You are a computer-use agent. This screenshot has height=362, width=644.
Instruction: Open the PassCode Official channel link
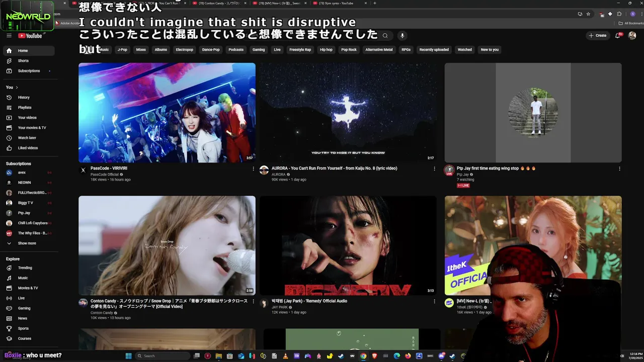click(x=105, y=174)
